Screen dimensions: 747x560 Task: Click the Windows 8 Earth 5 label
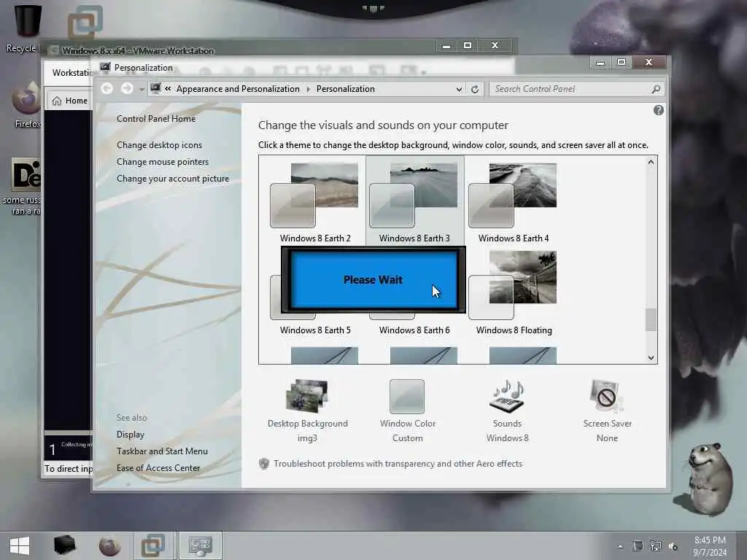tap(315, 330)
